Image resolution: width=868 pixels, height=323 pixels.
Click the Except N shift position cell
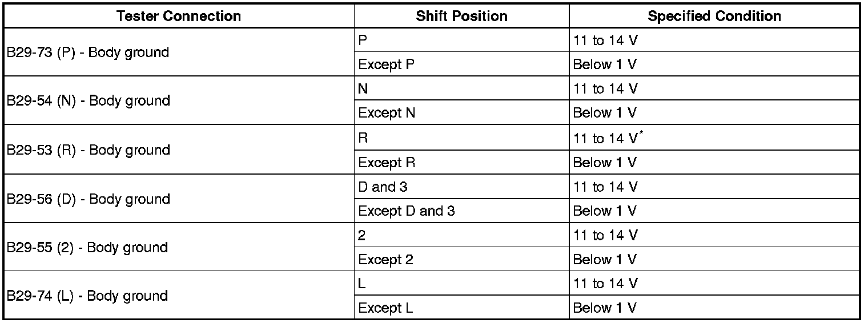[x=387, y=113]
